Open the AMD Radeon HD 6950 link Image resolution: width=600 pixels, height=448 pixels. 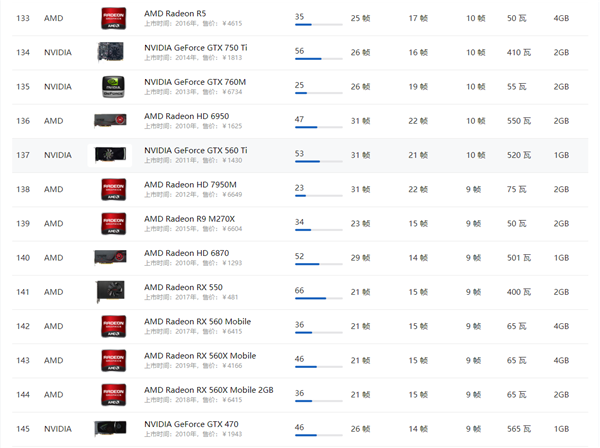click(186, 116)
